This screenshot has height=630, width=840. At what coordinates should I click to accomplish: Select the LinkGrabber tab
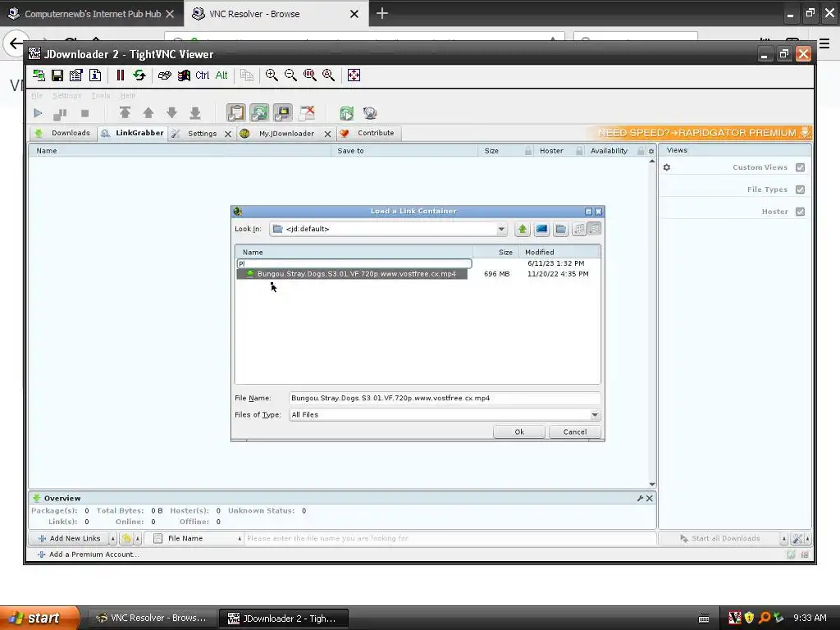coord(133,133)
